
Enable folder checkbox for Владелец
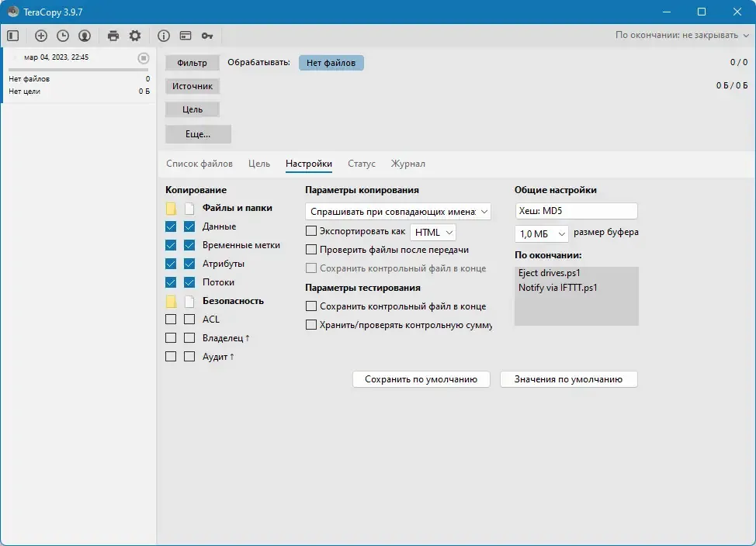(171, 338)
